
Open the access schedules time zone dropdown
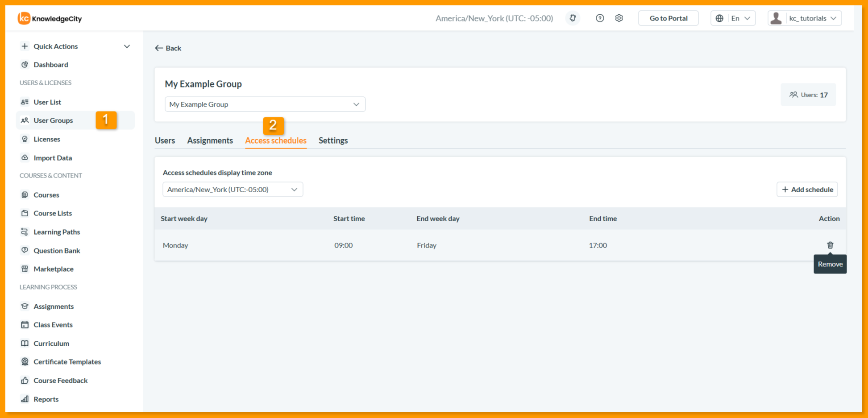[x=233, y=190]
